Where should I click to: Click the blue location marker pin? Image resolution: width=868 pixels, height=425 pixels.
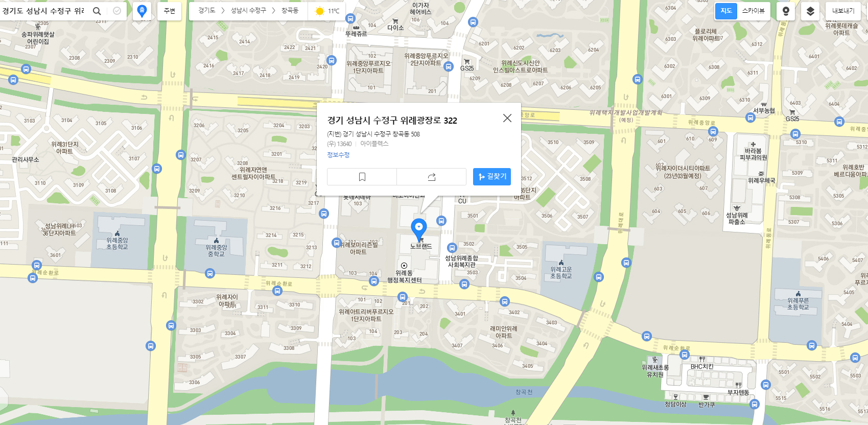[419, 229]
